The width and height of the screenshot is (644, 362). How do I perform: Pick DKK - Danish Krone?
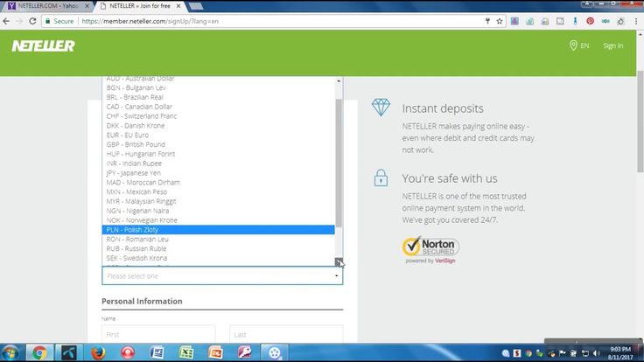tap(219, 126)
